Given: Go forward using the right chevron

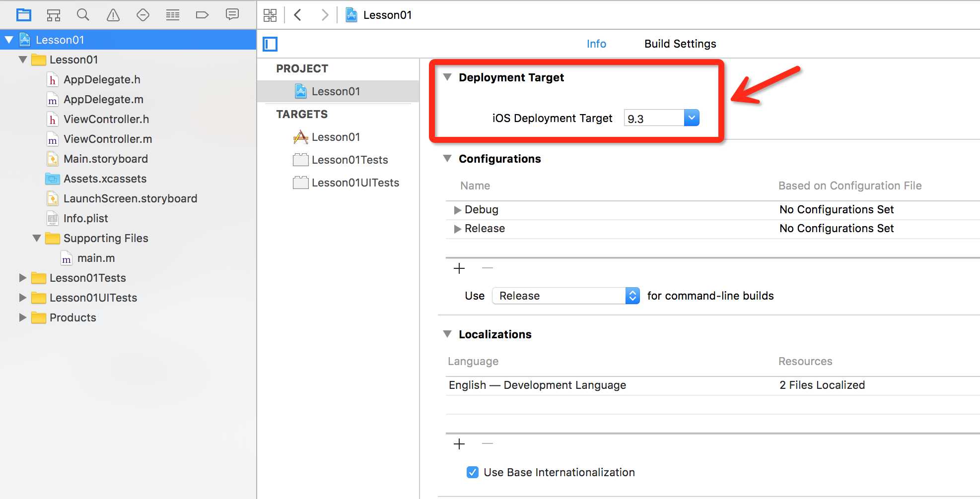Looking at the screenshot, I should [325, 15].
